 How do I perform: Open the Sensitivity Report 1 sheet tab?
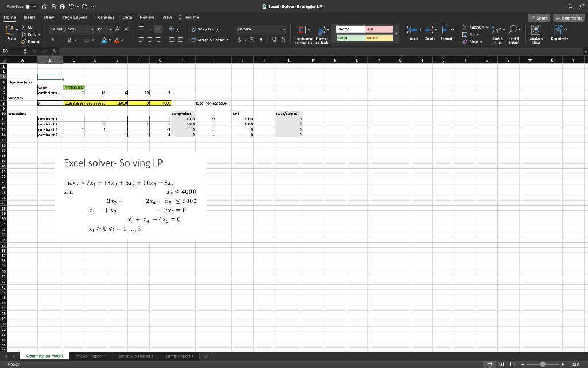tap(135, 355)
